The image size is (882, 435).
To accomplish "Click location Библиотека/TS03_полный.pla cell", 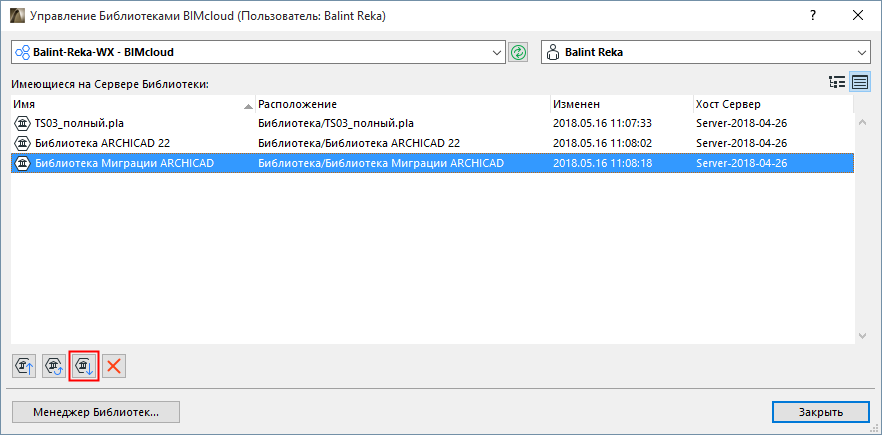I will 336,123.
